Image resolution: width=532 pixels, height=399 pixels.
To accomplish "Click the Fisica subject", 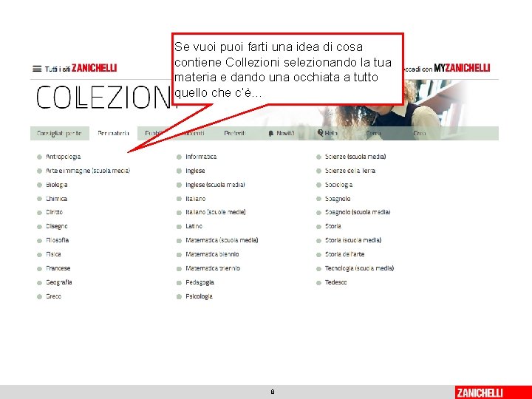I will click(53, 254).
